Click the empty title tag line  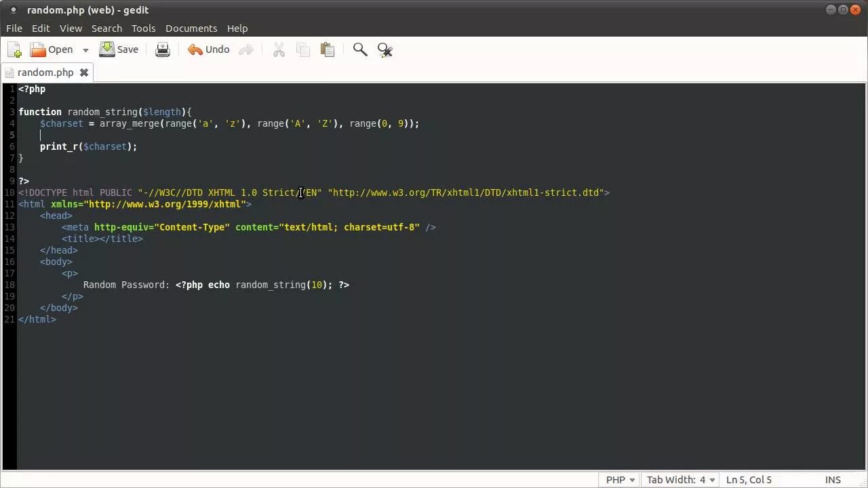click(102, 239)
